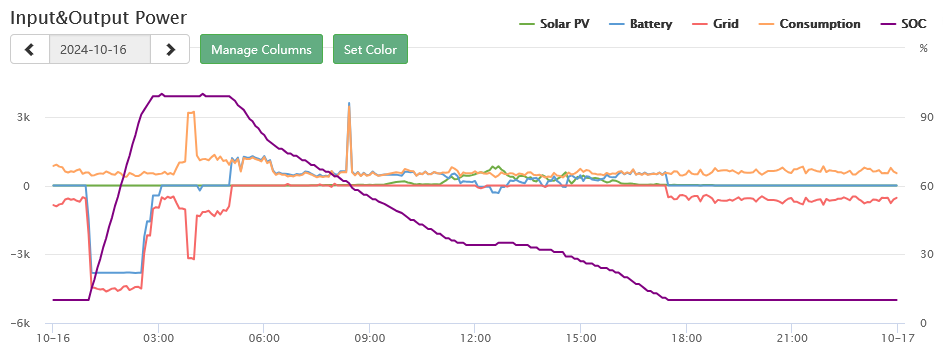Viewport: 944px width, 360px height.
Task: Click the 10-17 end label on time axis
Action: [x=898, y=339]
